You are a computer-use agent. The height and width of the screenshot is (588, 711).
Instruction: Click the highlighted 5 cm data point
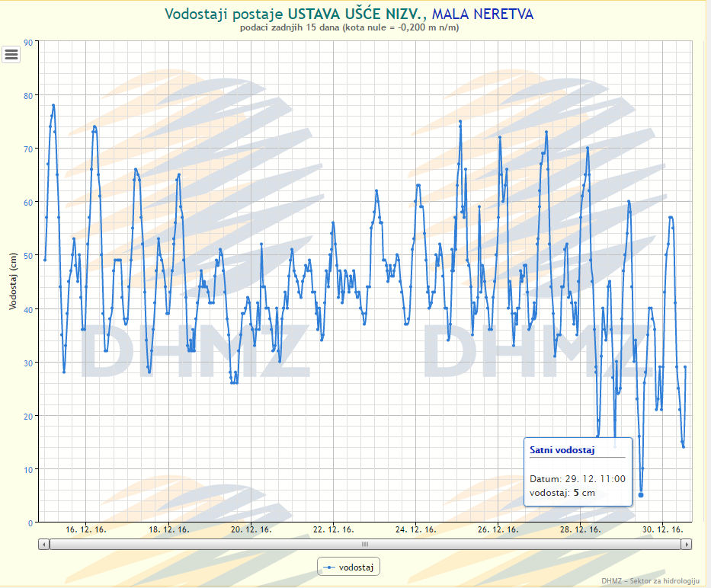pos(641,495)
